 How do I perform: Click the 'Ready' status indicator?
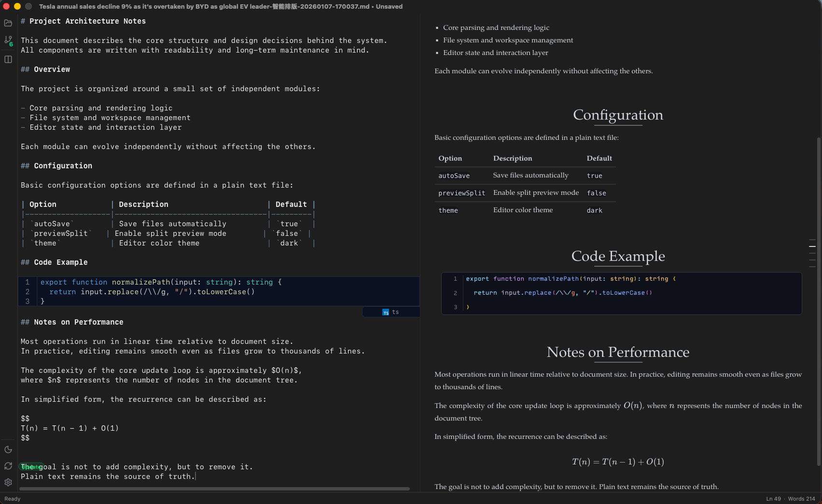[x=12, y=499]
